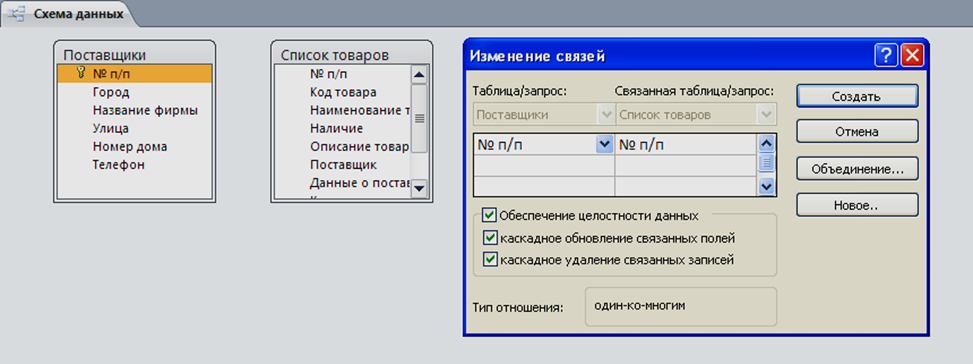Toggle каскадное удаление связанных записей checkbox
The width and height of the screenshot is (973, 364).
pos(490,260)
